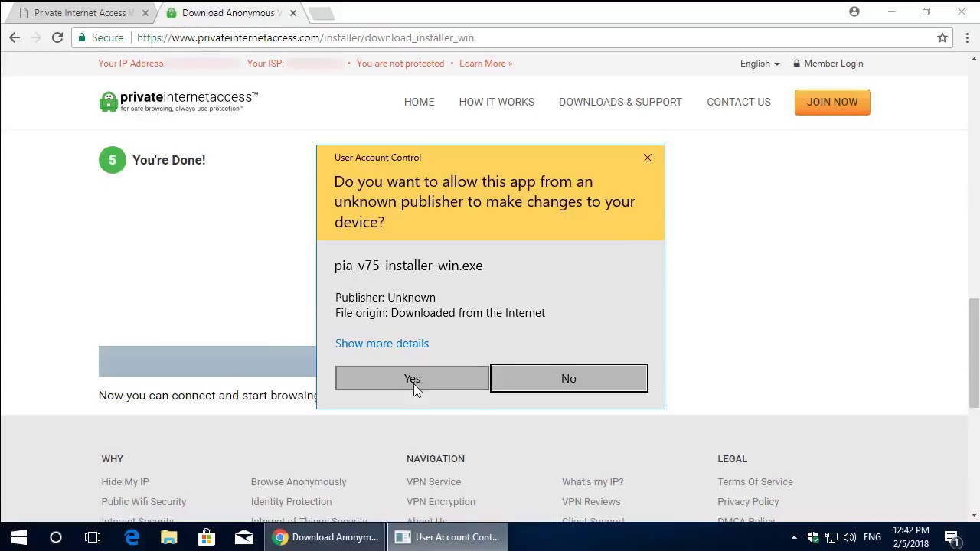
Task: Click the step 5 green circle badge
Action: point(112,160)
